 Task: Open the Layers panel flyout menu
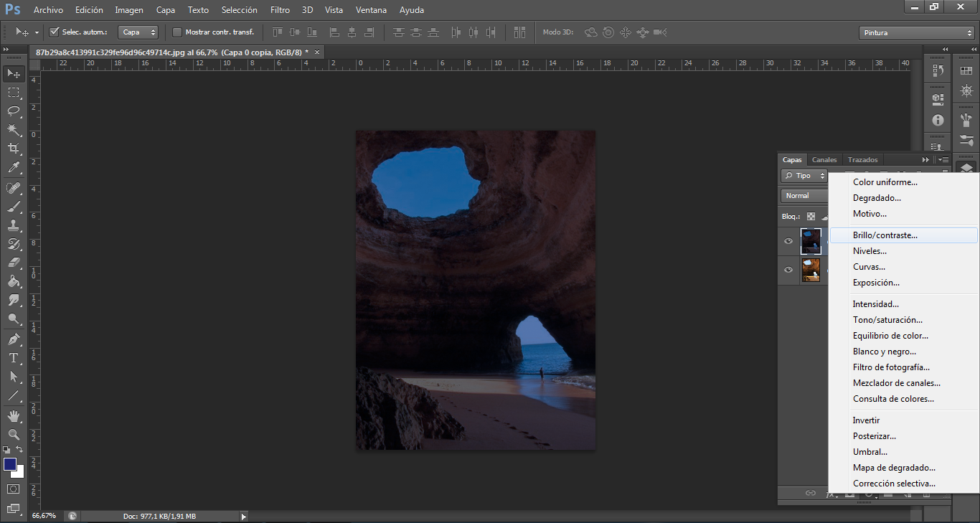tap(943, 160)
